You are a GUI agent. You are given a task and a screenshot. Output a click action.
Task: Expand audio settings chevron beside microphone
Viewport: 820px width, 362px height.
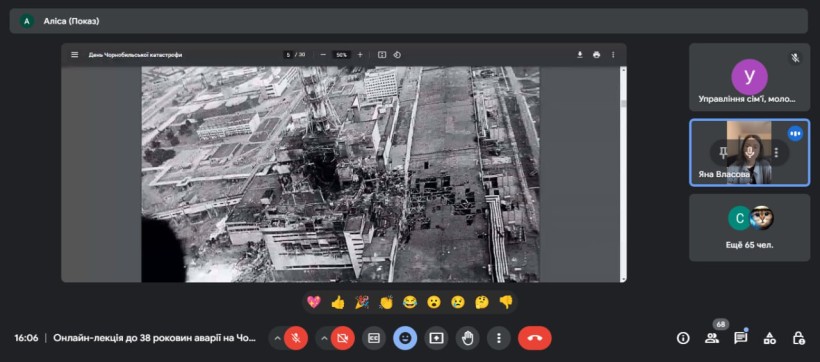coord(277,338)
